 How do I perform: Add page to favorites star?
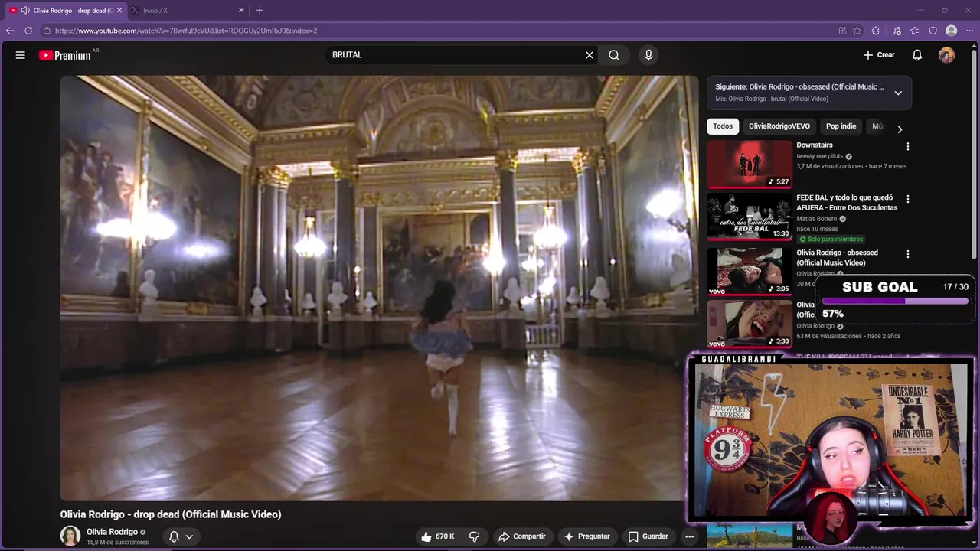click(857, 31)
